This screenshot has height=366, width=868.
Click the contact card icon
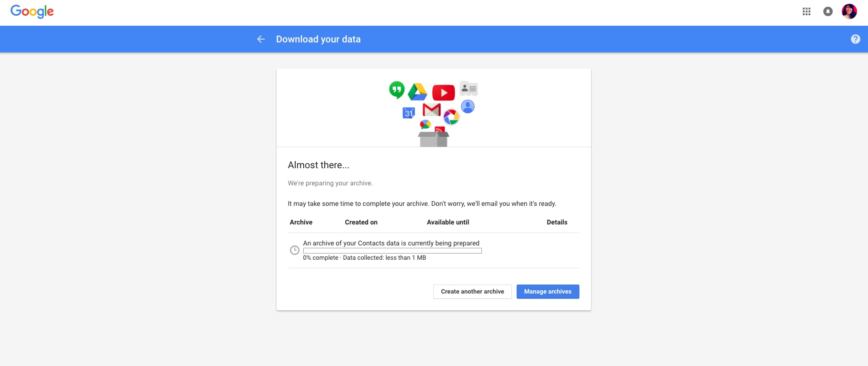pyautogui.click(x=469, y=89)
